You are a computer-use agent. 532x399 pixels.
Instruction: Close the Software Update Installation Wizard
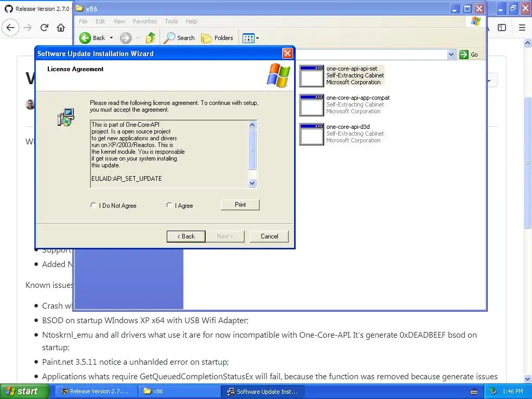(287, 54)
